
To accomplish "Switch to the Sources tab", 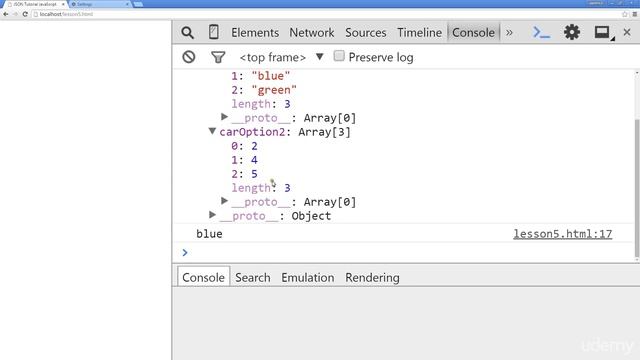I will click(x=365, y=33).
